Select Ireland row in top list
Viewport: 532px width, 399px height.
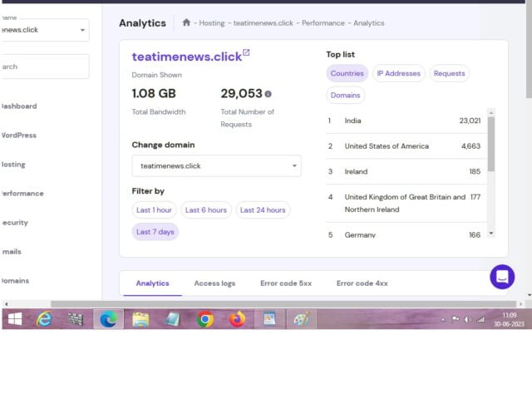pyautogui.click(x=406, y=172)
